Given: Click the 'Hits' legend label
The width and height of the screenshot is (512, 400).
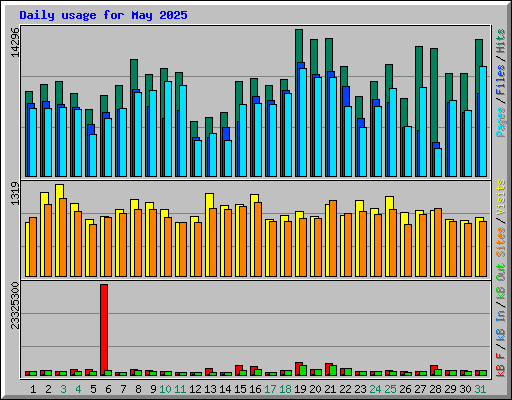Looking at the screenshot, I should point(501,41).
